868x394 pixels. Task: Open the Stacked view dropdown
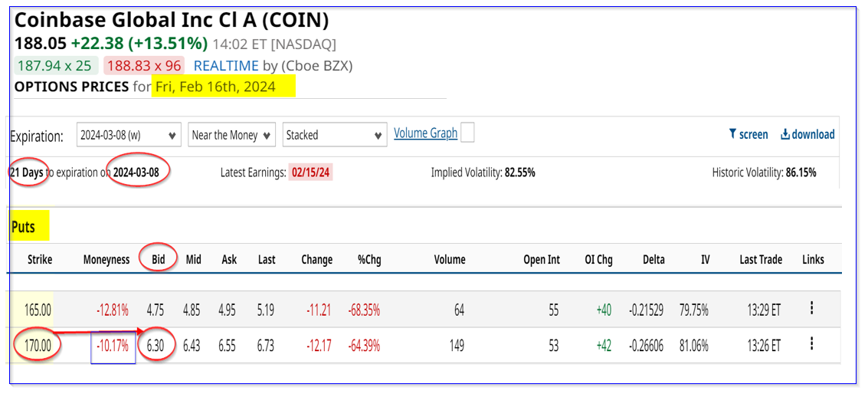(x=334, y=135)
